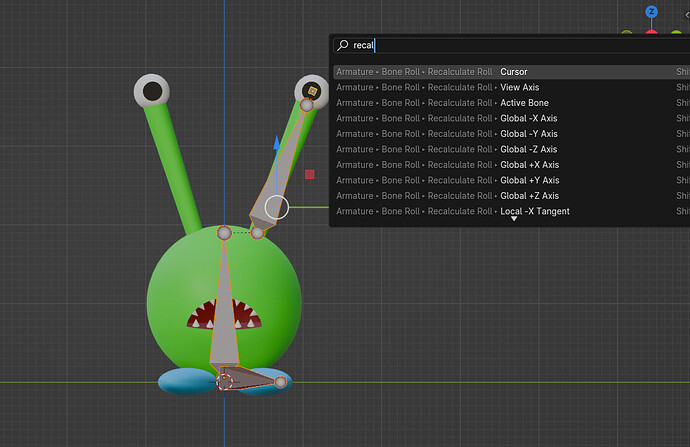Select Global +Z Axis roll option
This screenshot has width=690, height=447.
511,195
